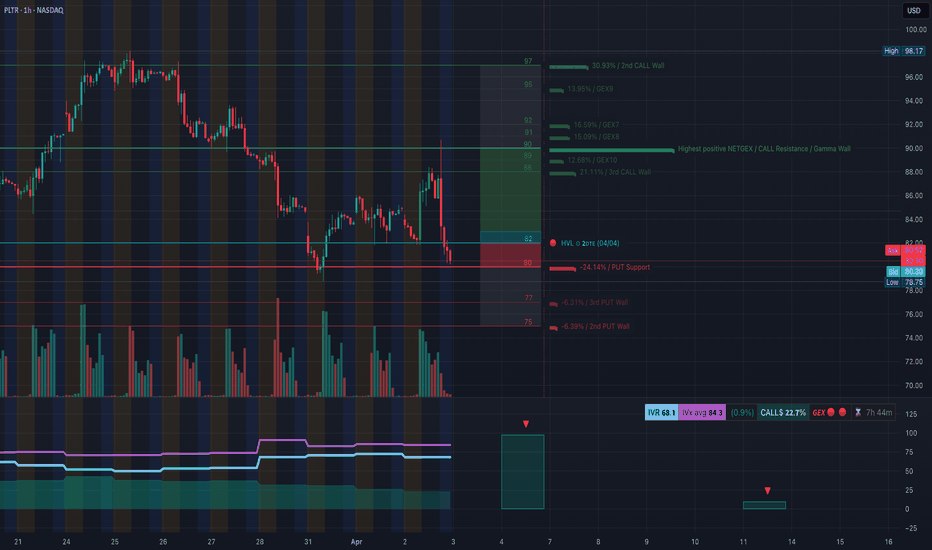Select the IVR 68.1 badge
This screenshot has width=932, height=550.
662,412
